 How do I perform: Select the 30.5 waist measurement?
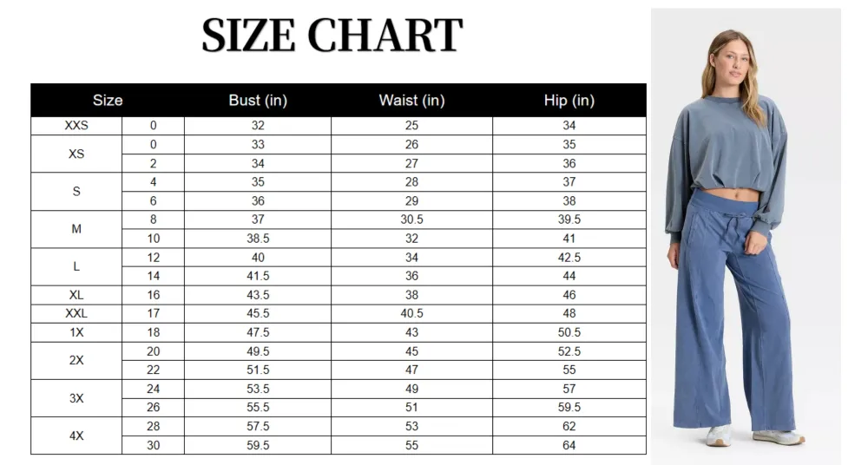[x=411, y=219]
